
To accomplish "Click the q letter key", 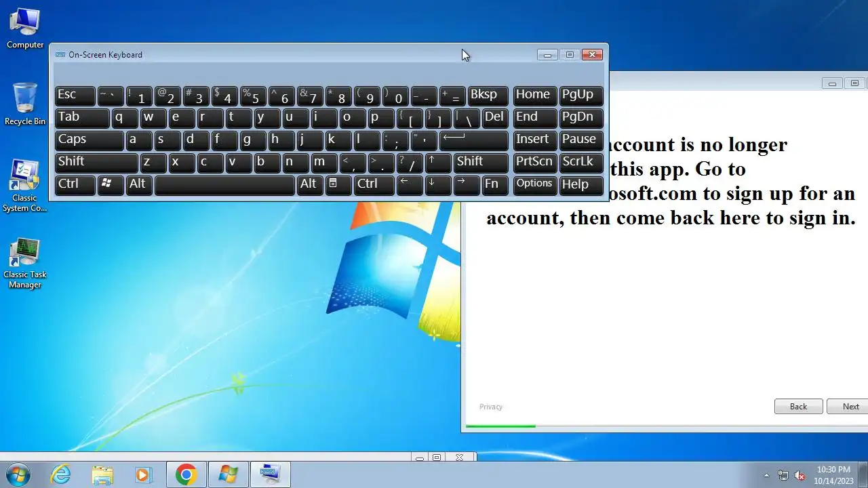I will (x=125, y=118).
